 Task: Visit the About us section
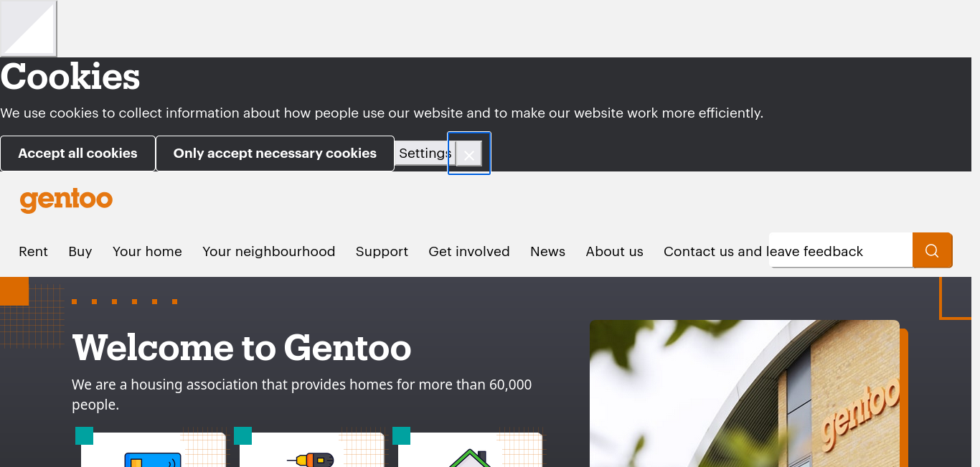click(x=614, y=252)
